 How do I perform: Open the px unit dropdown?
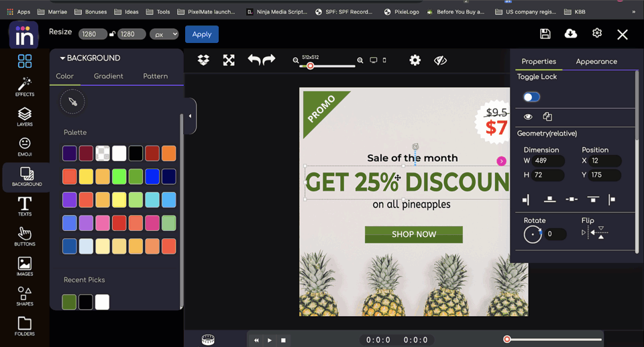[164, 34]
